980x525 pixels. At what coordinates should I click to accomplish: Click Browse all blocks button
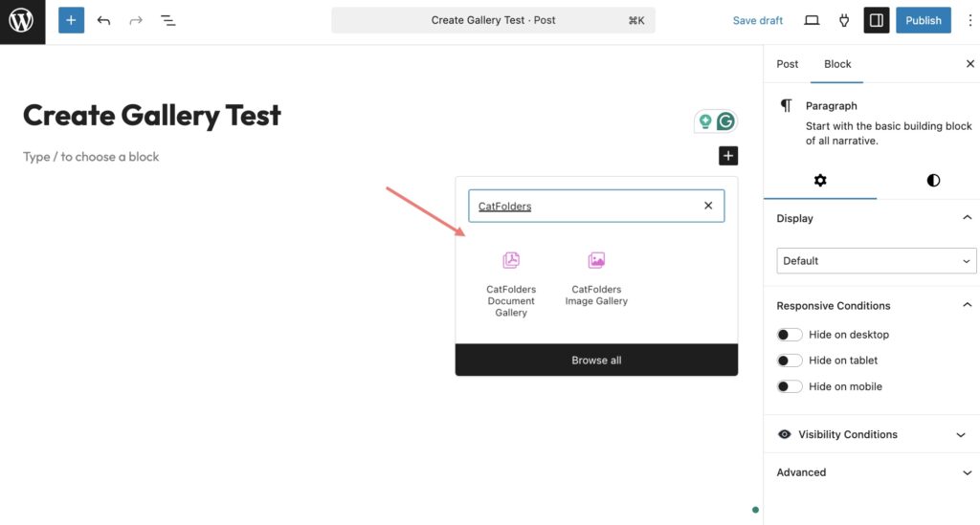(596, 361)
